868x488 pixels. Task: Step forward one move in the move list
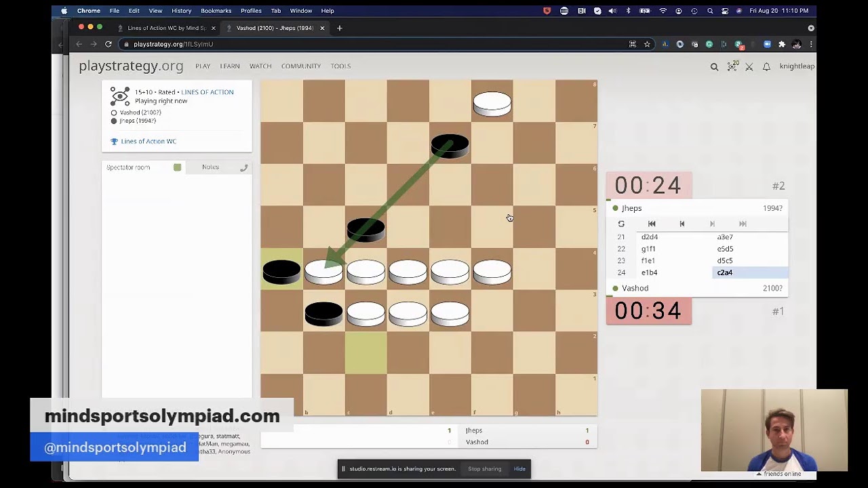coord(712,224)
